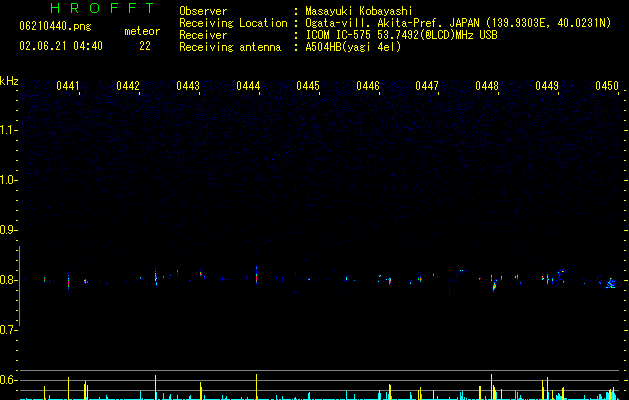The height and width of the screenshot is (400, 629).
Task: Click the 0445 time marker
Action: click(x=308, y=85)
